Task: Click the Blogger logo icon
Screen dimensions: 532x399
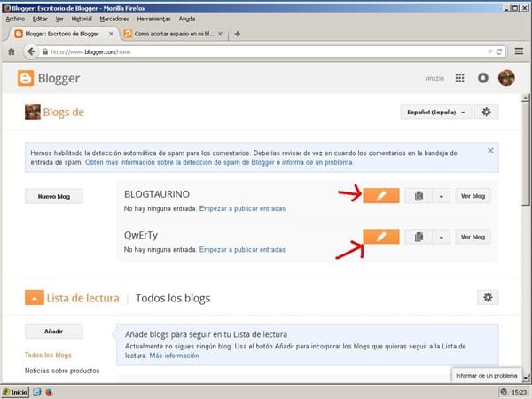Action: click(26, 78)
